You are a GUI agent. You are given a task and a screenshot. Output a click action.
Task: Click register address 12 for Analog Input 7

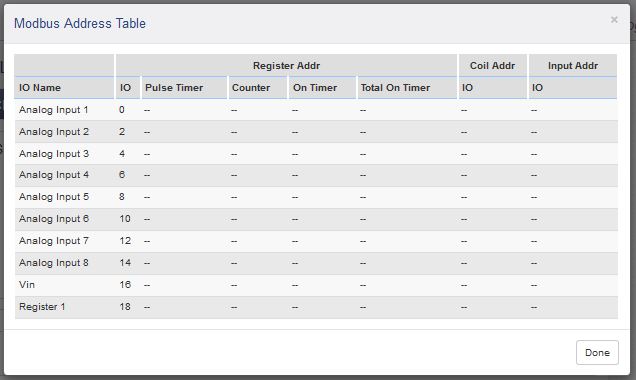(x=125, y=240)
